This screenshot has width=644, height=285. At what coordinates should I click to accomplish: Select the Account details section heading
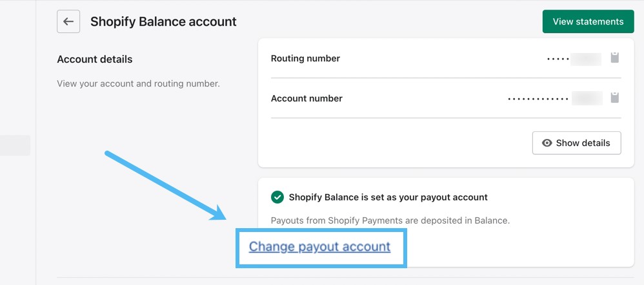click(94, 59)
